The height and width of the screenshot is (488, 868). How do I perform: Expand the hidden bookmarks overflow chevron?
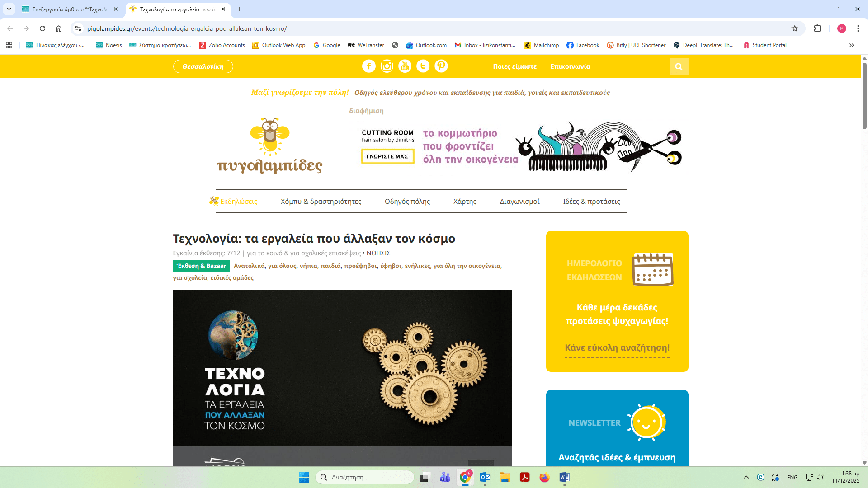[851, 45]
